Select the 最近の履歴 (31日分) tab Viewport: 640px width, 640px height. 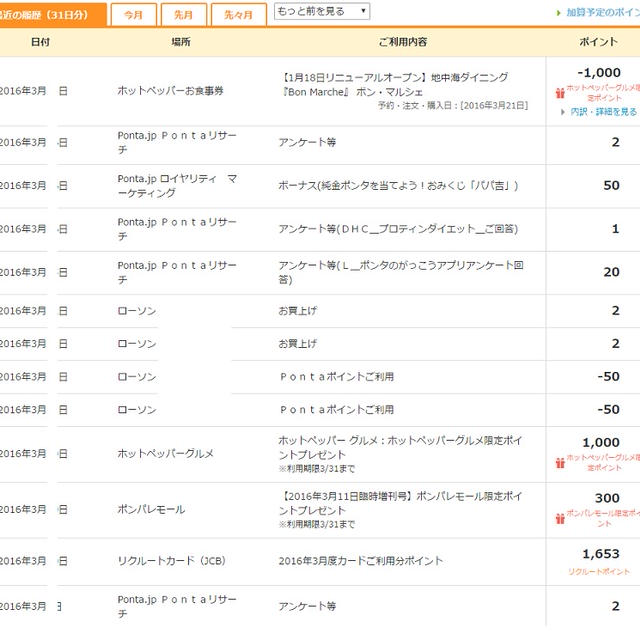[x=52, y=15]
